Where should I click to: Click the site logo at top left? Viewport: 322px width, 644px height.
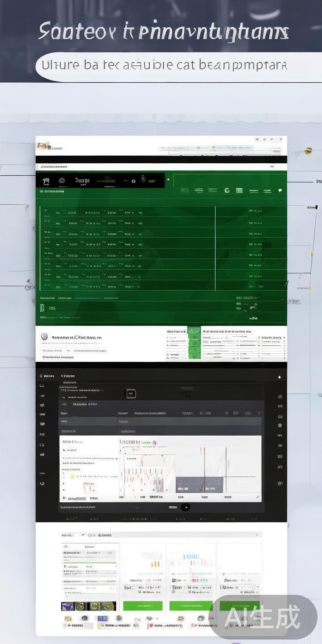[x=43, y=146]
